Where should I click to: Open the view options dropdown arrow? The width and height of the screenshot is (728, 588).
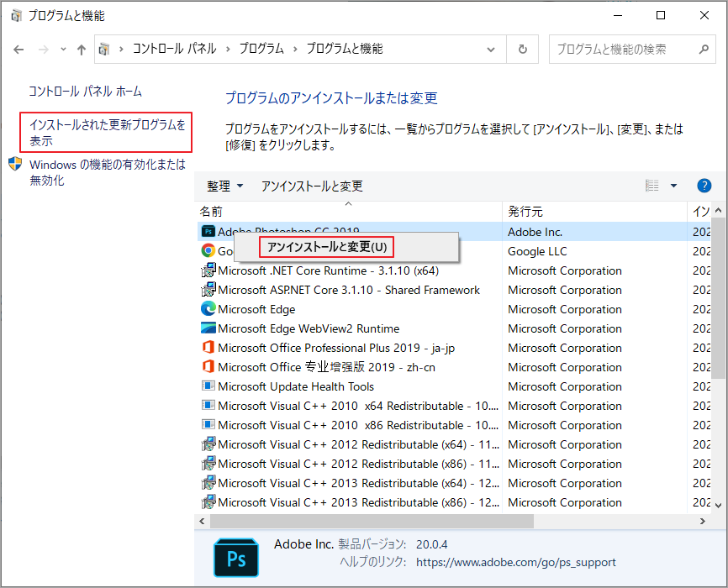point(673,186)
